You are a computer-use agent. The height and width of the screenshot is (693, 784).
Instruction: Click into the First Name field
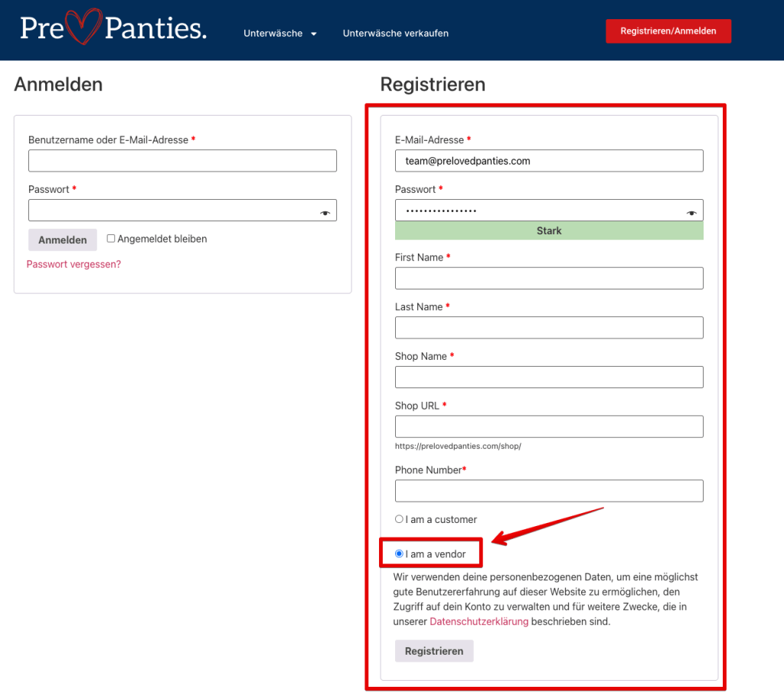(549, 278)
